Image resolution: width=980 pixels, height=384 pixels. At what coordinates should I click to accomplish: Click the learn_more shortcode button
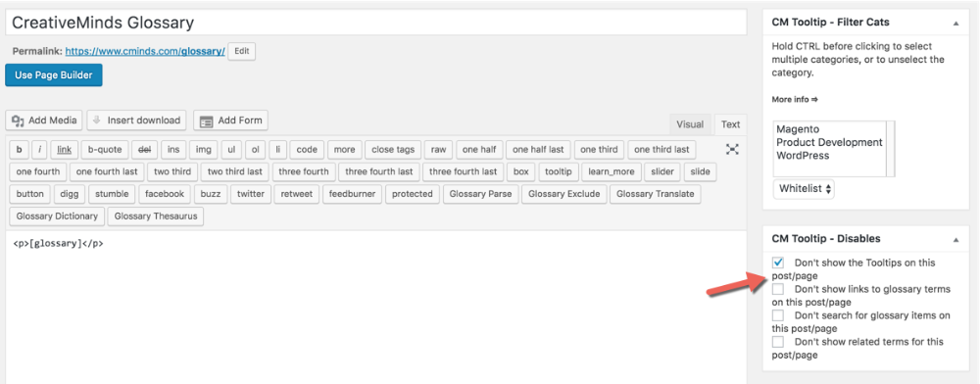pos(612,171)
